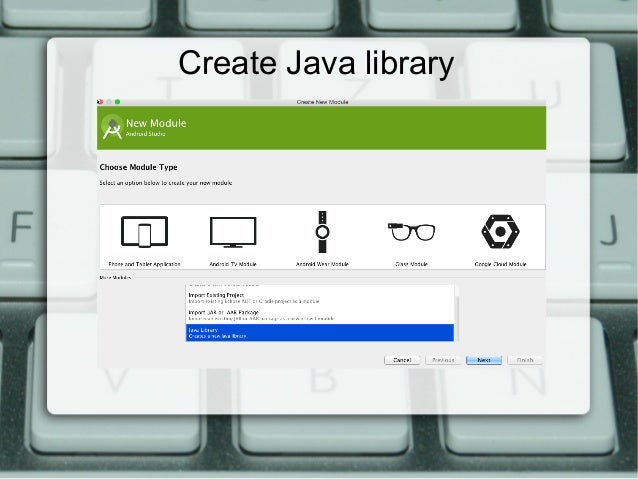The height and width of the screenshot is (479, 638).
Task: Click the Glass Module label
Action: coord(411,264)
